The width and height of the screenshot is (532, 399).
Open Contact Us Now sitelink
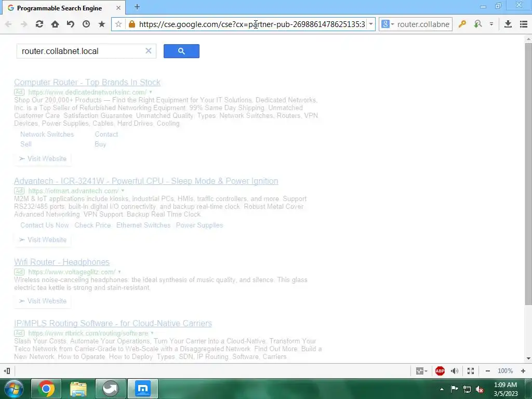click(x=45, y=225)
